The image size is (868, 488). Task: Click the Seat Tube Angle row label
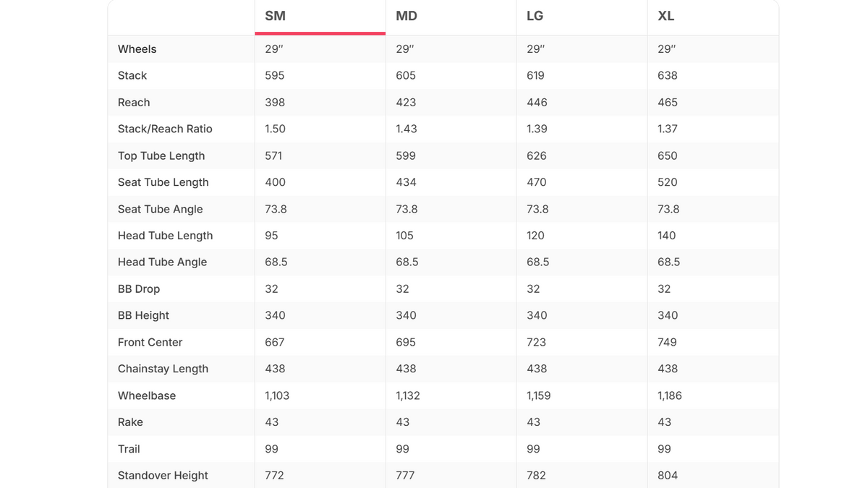tap(161, 209)
